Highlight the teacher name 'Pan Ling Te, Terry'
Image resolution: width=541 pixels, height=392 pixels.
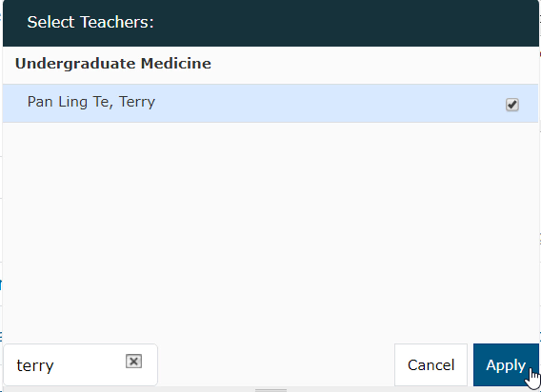pyautogui.click(x=91, y=102)
